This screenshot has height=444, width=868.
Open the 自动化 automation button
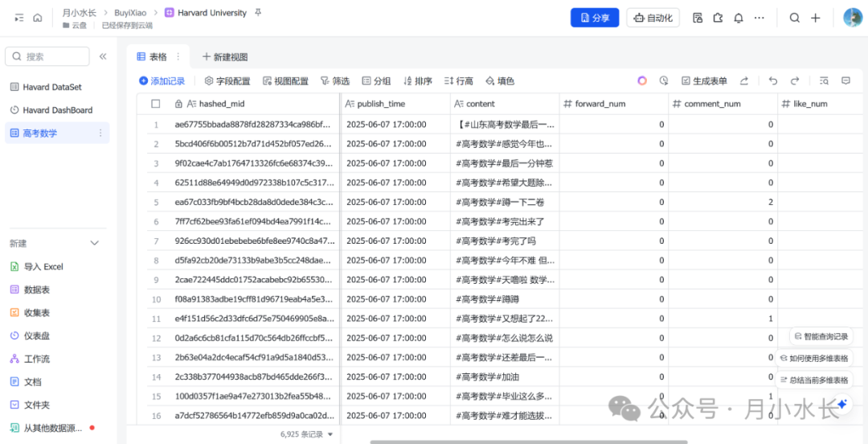(653, 18)
